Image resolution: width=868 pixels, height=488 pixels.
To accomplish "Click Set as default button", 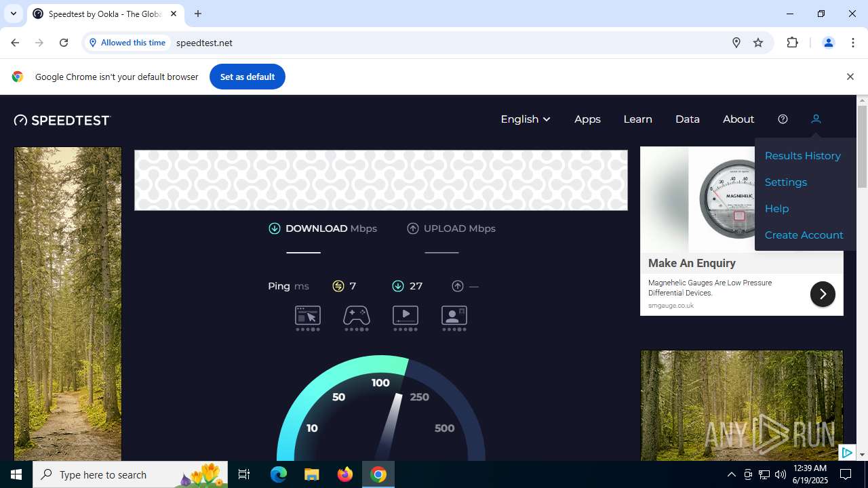I will (x=248, y=77).
